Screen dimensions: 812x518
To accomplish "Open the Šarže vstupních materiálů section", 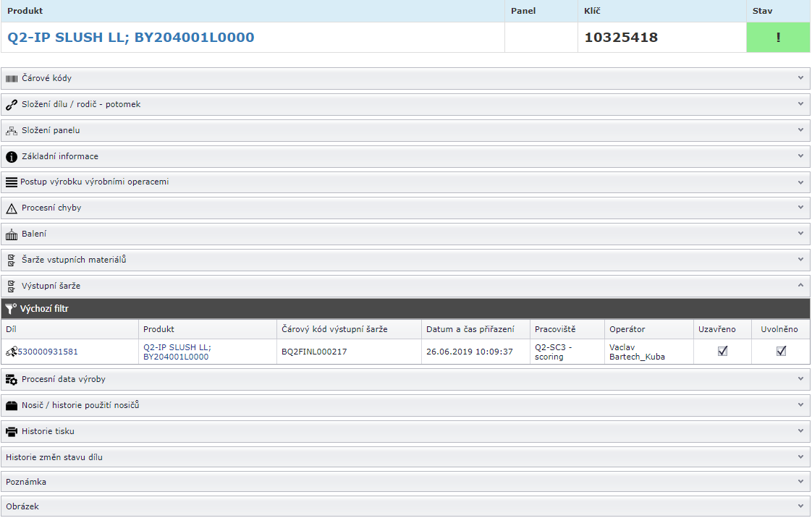I will [74, 260].
